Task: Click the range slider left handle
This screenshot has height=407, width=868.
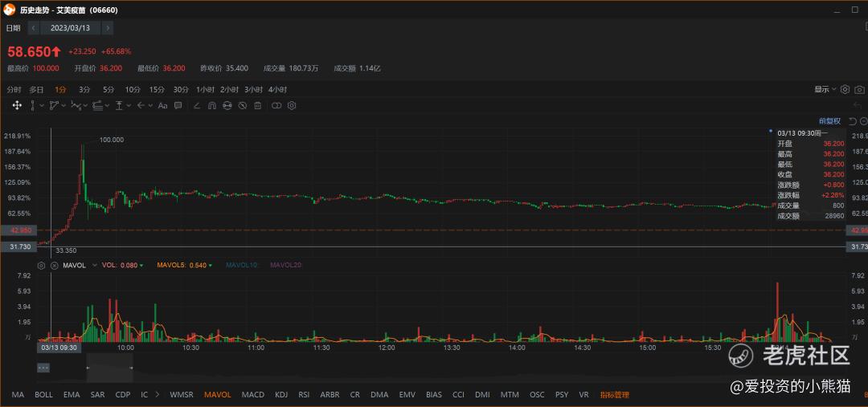Action: click(88, 368)
